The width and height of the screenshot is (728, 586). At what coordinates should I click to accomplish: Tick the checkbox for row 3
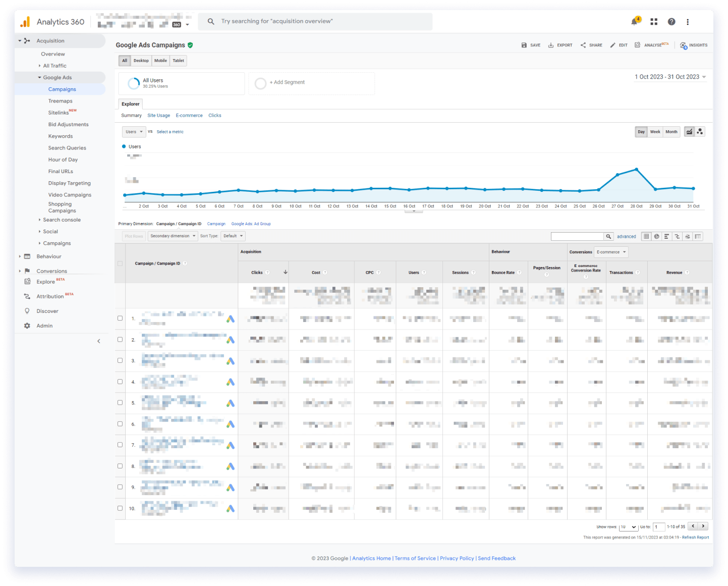120,360
